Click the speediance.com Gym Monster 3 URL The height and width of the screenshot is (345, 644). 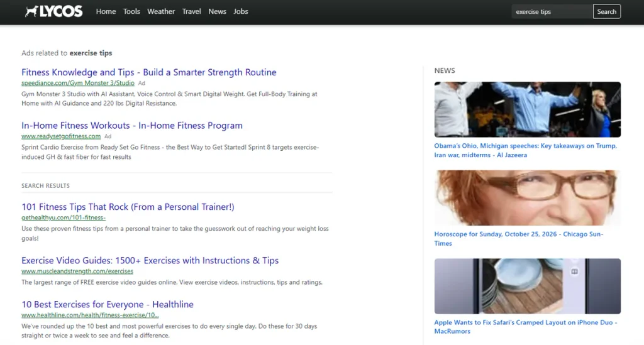(x=78, y=83)
